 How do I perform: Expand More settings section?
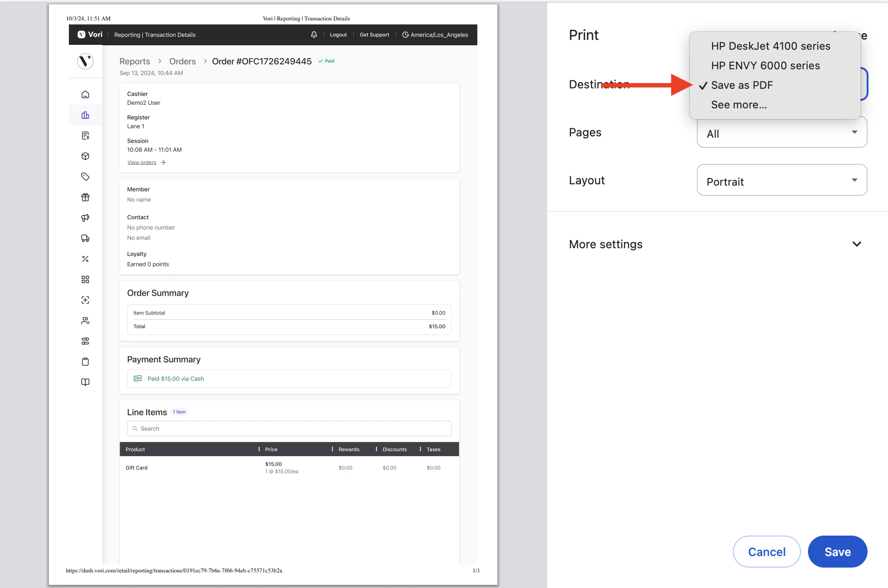point(715,244)
